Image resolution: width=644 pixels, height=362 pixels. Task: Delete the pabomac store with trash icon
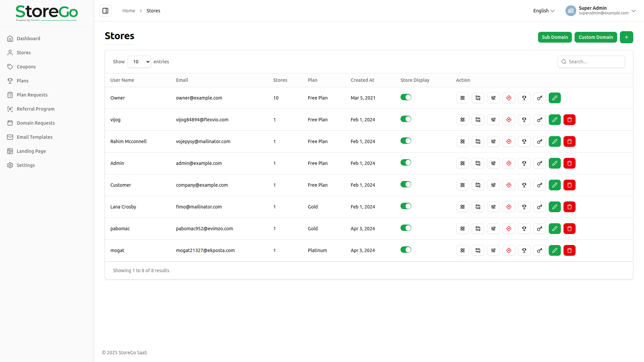pyautogui.click(x=569, y=229)
